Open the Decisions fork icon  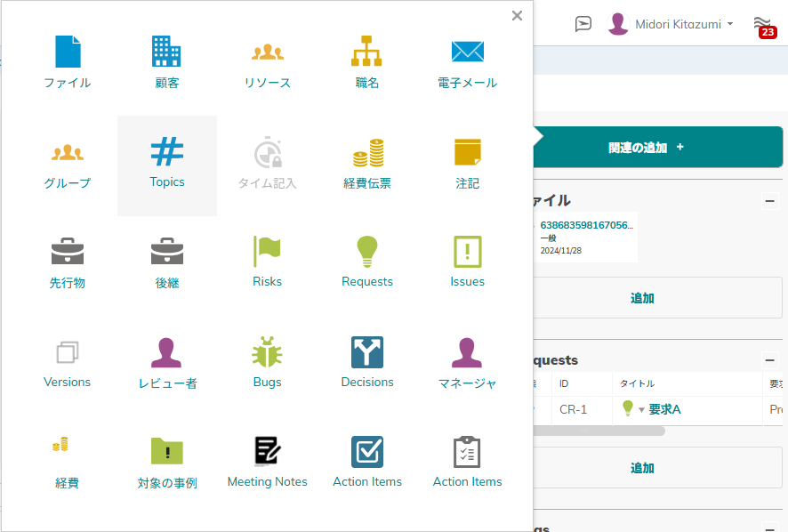tap(366, 352)
